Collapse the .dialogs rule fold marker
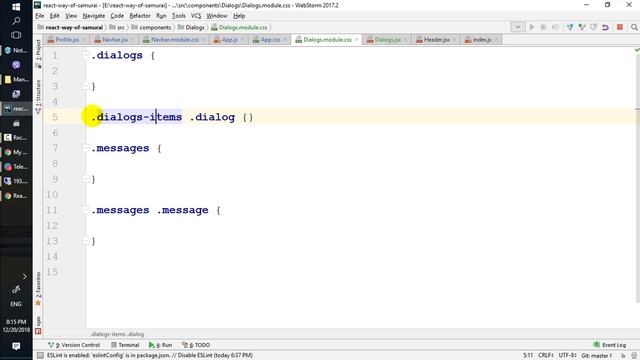Screen dimensions: 640x360 pos(86,55)
